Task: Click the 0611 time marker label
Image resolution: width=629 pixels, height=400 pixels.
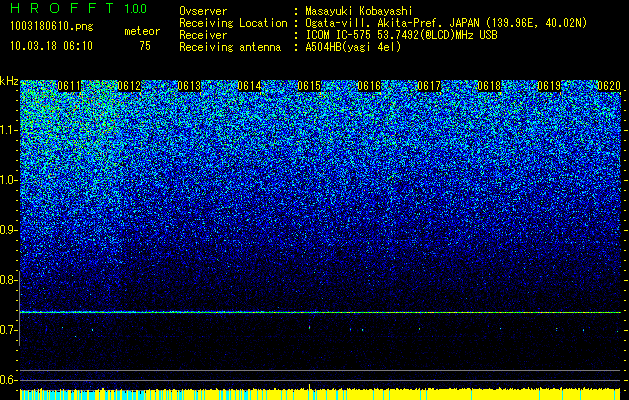Action: (69, 86)
